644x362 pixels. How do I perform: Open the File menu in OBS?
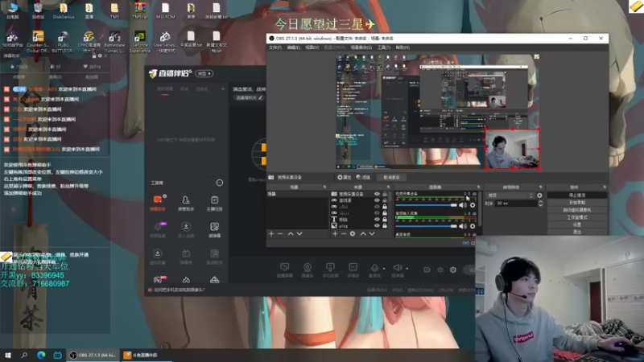(x=275, y=47)
